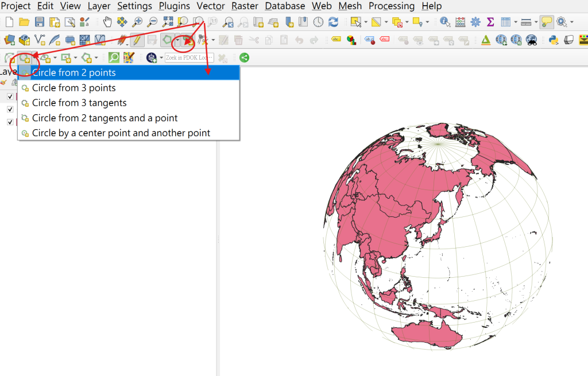This screenshot has height=376, width=588.
Task: Open the Settings menu
Action: coord(134,6)
